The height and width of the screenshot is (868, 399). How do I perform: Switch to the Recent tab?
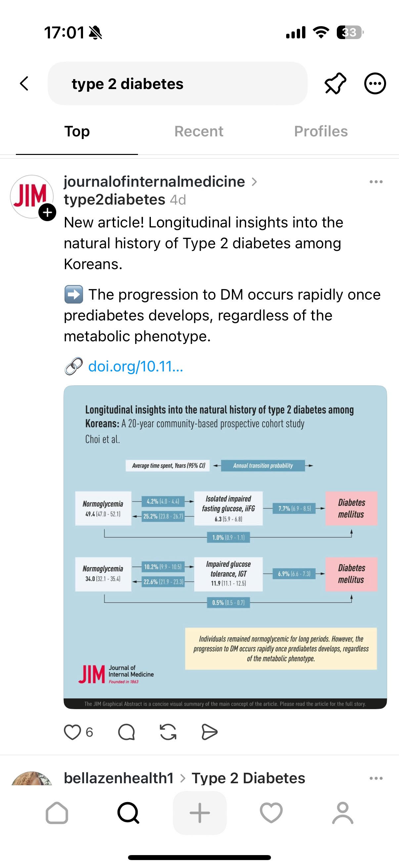point(199,131)
